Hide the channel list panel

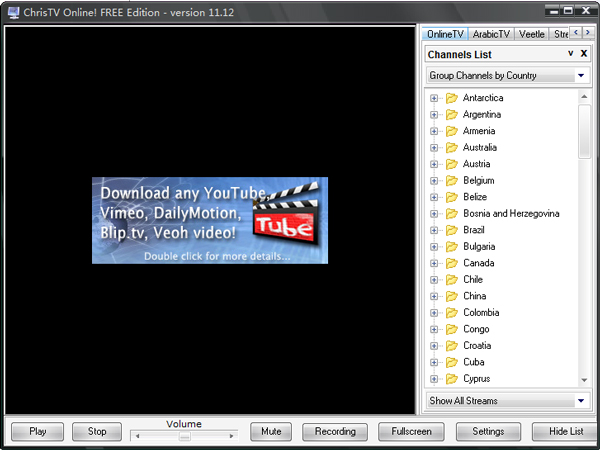coord(566,432)
